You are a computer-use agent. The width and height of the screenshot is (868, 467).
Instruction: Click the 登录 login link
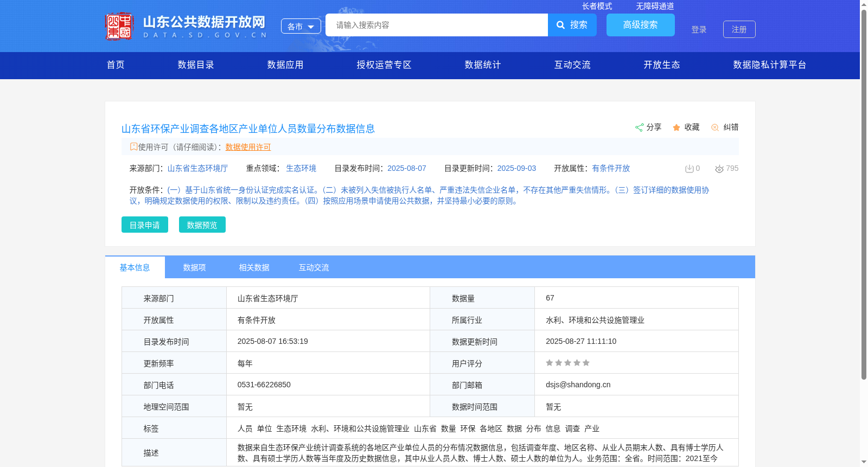(699, 30)
